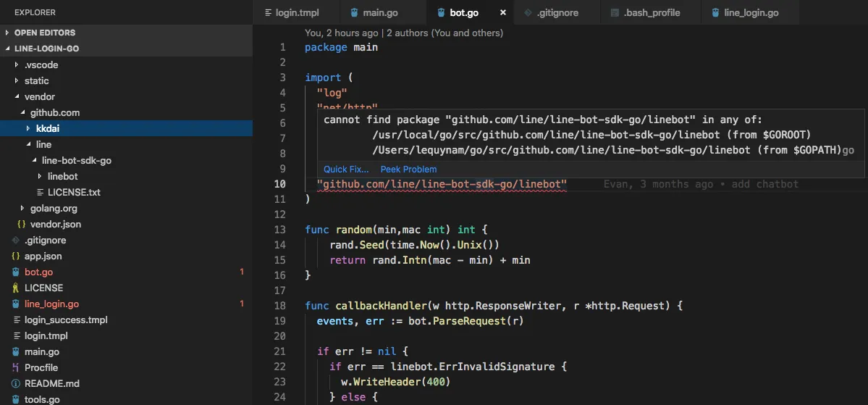Expand the Open Editors section
Image resolution: width=868 pixels, height=405 pixels.
click(x=8, y=33)
